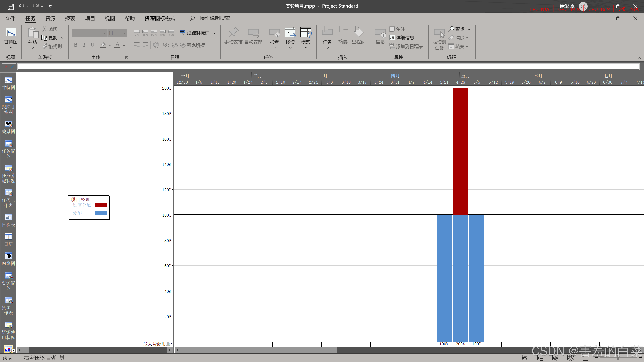Switch to the 日历 view icon
Image resolution: width=644 pixels, height=362 pixels.
click(8, 240)
